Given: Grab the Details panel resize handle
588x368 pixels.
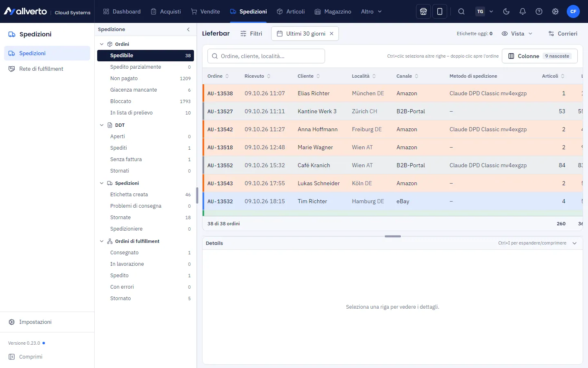Looking at the screenshot, I should (x=393, y=236).
